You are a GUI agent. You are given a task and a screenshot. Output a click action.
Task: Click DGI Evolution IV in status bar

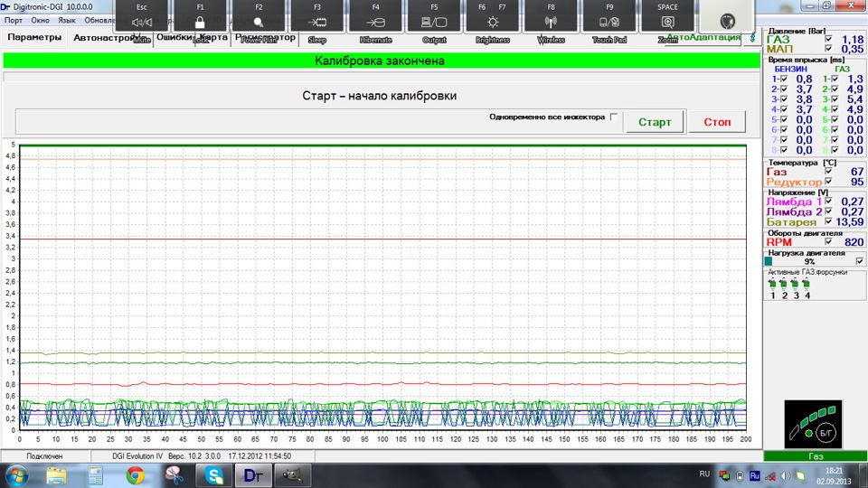[x=137, y=456]
